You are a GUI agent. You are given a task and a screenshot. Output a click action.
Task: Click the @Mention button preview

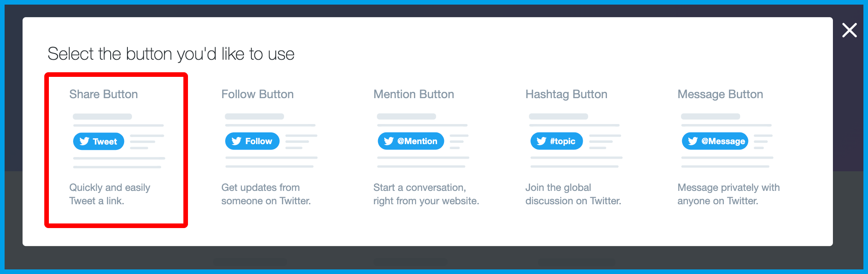click(411, 141)
